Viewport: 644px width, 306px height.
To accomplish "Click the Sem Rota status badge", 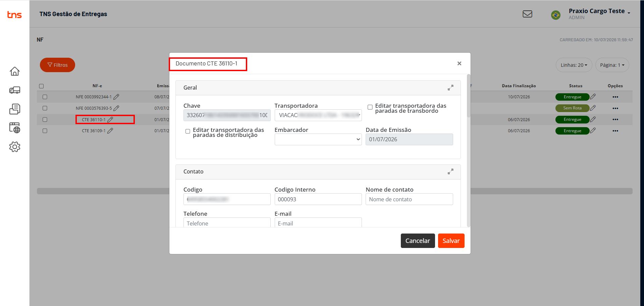I will 572,108.
